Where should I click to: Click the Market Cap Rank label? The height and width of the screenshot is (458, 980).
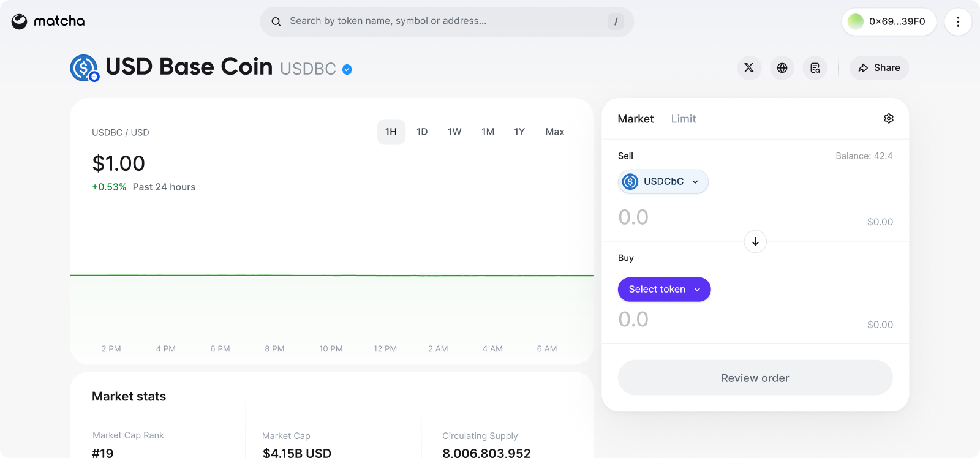pos(128,435)
